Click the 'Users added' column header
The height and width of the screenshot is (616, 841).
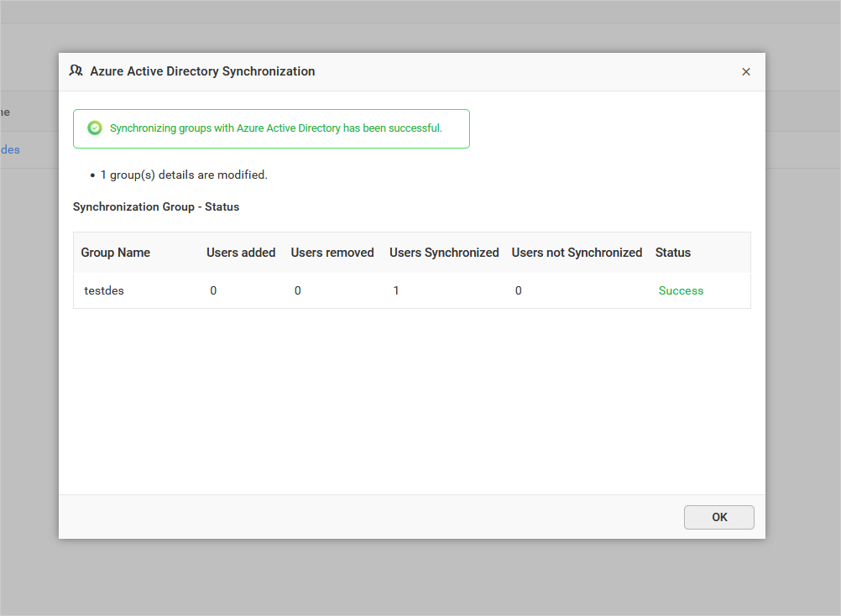[241, 252]
